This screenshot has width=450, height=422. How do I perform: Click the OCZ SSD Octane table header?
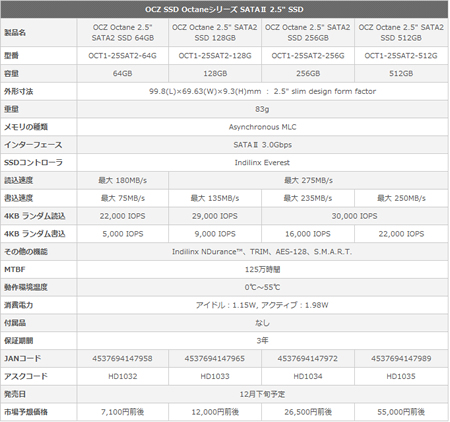tap(224, 9)
